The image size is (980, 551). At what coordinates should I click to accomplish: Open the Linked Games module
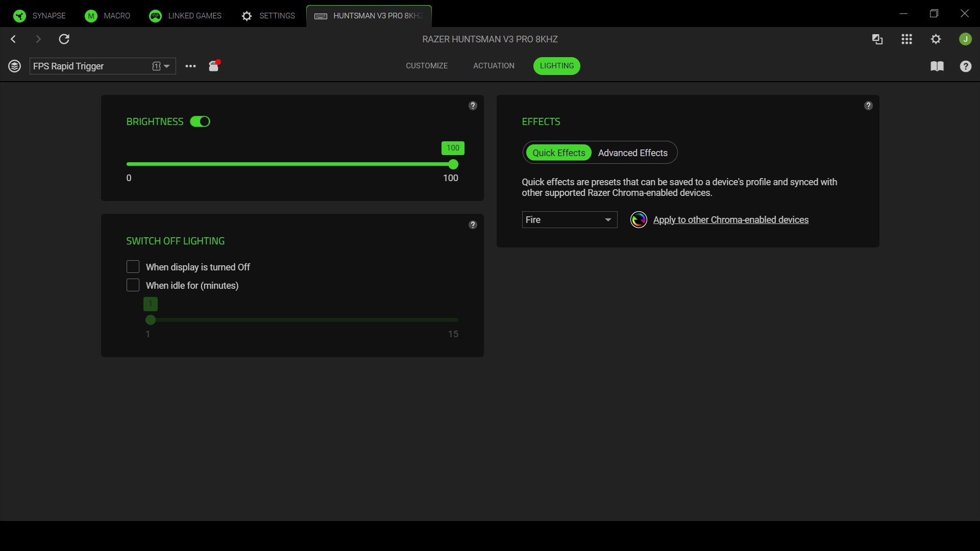click(x=185, y=15)
